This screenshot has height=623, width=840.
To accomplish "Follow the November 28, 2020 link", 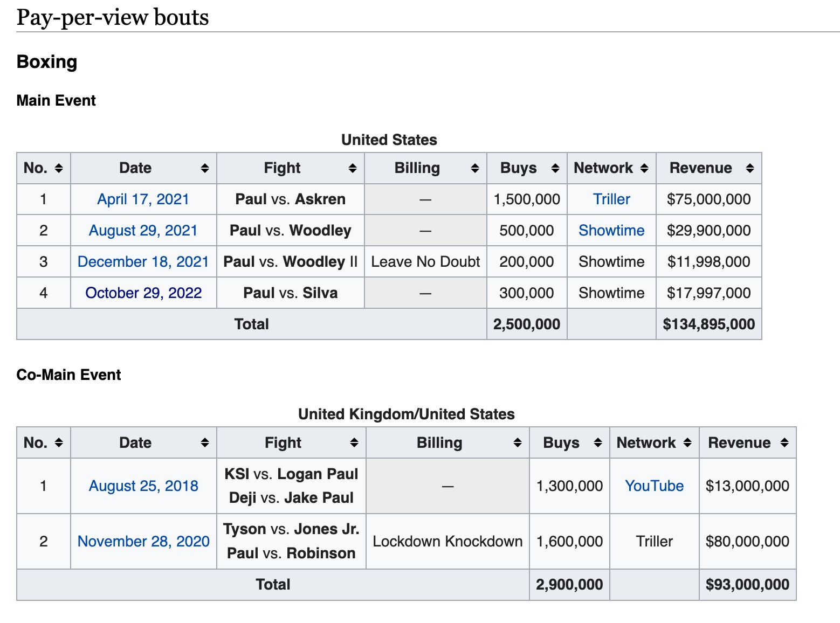I will [x=143, y=542].
